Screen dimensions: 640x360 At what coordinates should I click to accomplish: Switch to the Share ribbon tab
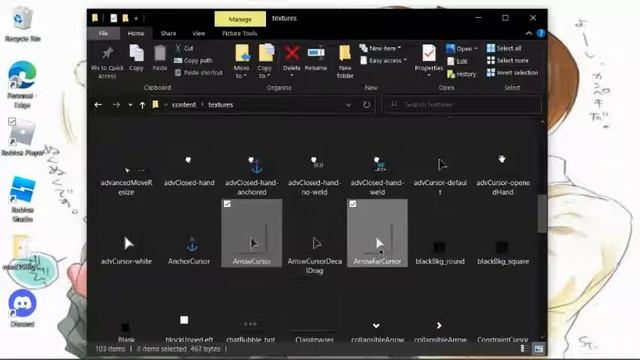click(x=168, y=33)
